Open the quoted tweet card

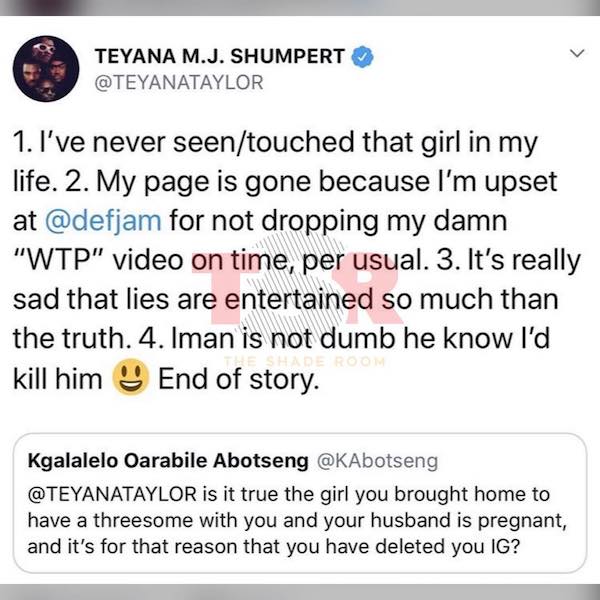pyautogui.click(x=300, y=503)
